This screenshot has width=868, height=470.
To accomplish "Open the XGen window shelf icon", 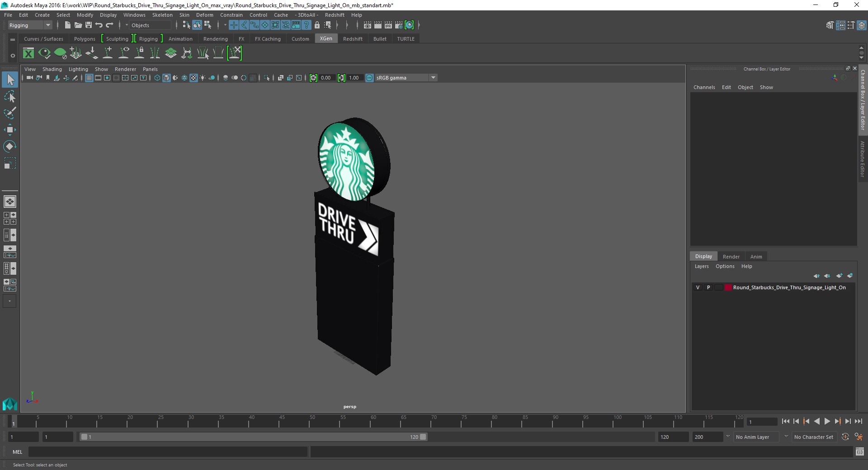I will 28,53.
